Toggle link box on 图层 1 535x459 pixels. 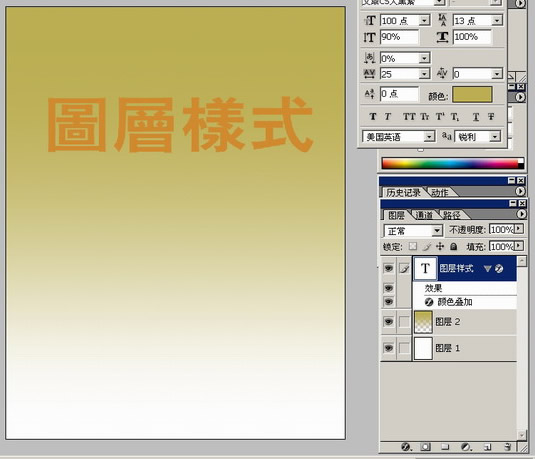pos(404,348)
